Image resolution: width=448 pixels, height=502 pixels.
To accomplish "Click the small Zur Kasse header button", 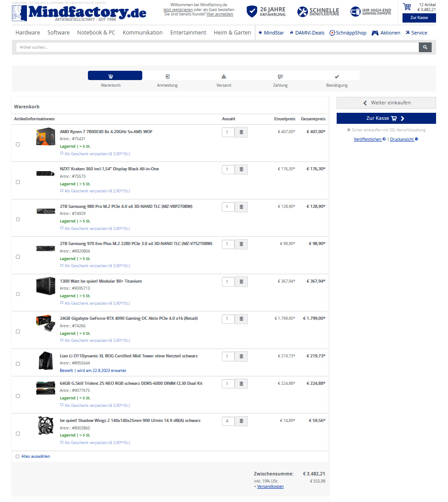I will (x=419, y=18).
